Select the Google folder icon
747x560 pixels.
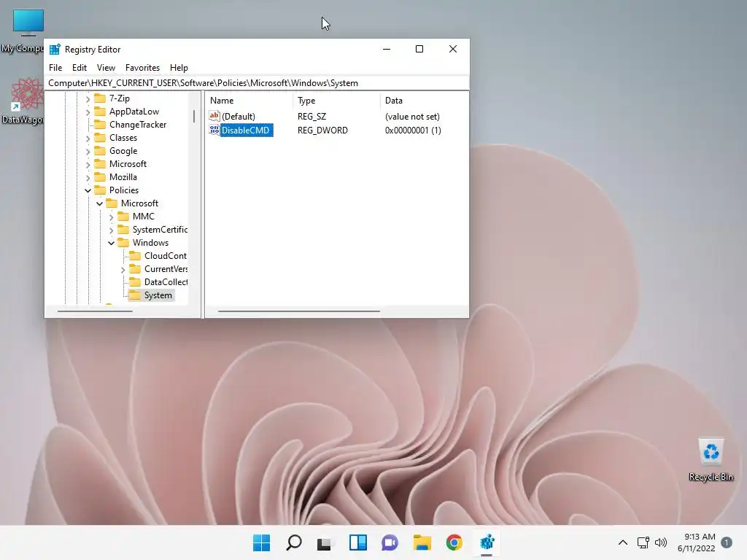pos(100,150)
